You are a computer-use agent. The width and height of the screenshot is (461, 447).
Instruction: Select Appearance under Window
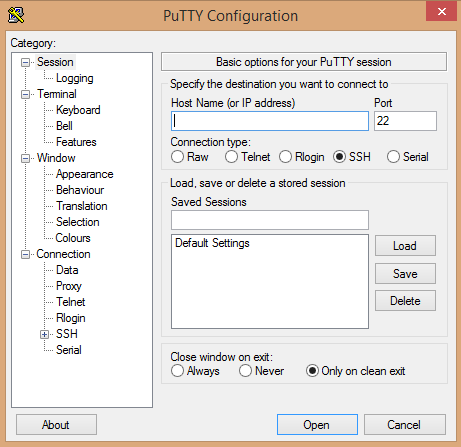[85, 174]
